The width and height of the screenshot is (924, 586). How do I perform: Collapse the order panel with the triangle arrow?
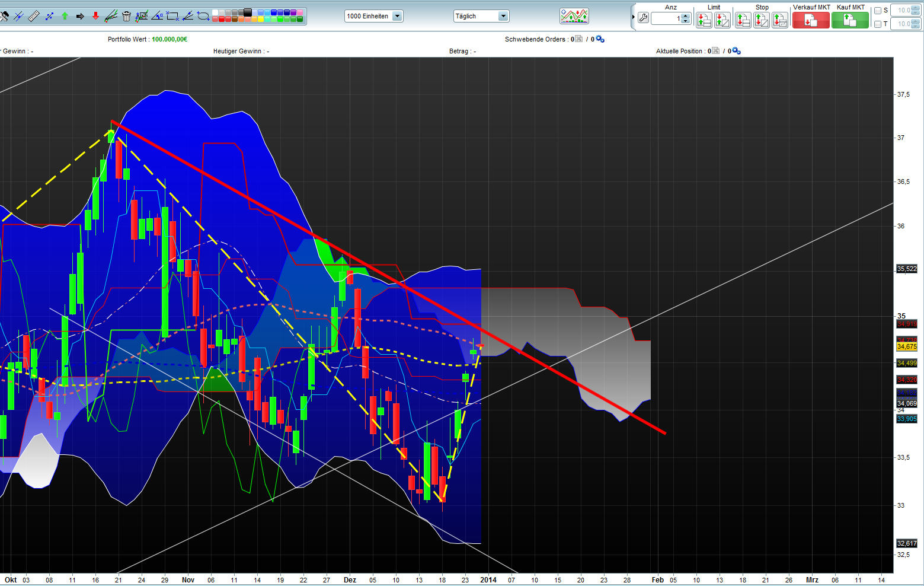(x=633, y=17)
